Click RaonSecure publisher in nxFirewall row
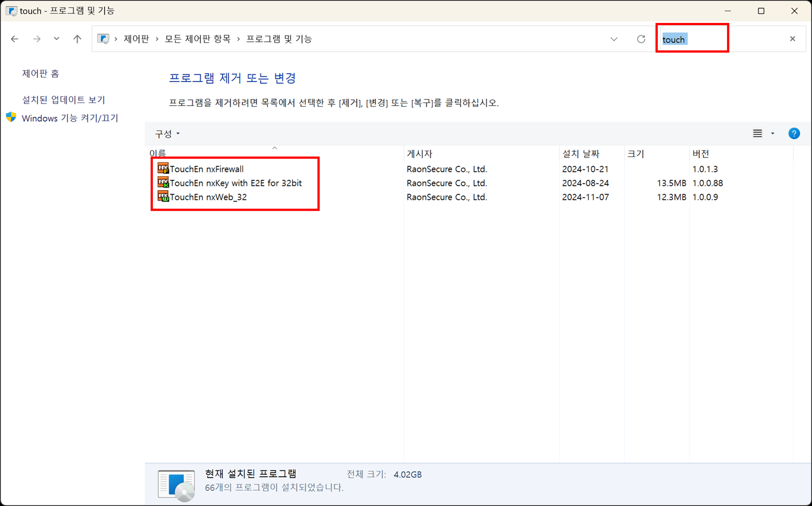 click(447, 169)
